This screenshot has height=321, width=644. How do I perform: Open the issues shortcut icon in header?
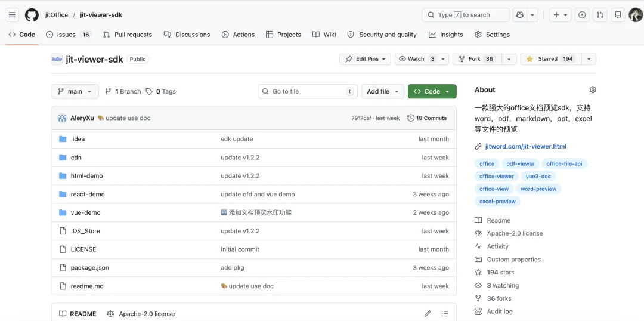[582, 15]
